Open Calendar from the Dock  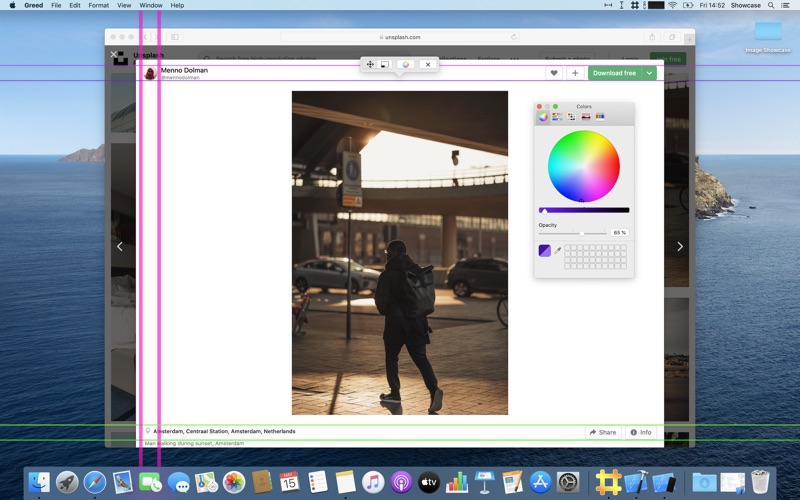[x=290, y=482]
